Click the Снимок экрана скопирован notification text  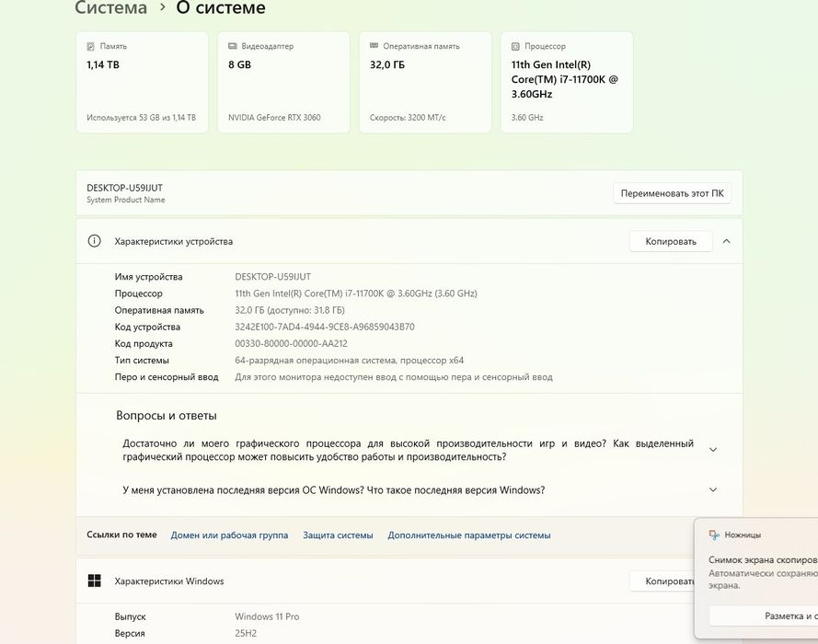(x=763, y=559)
